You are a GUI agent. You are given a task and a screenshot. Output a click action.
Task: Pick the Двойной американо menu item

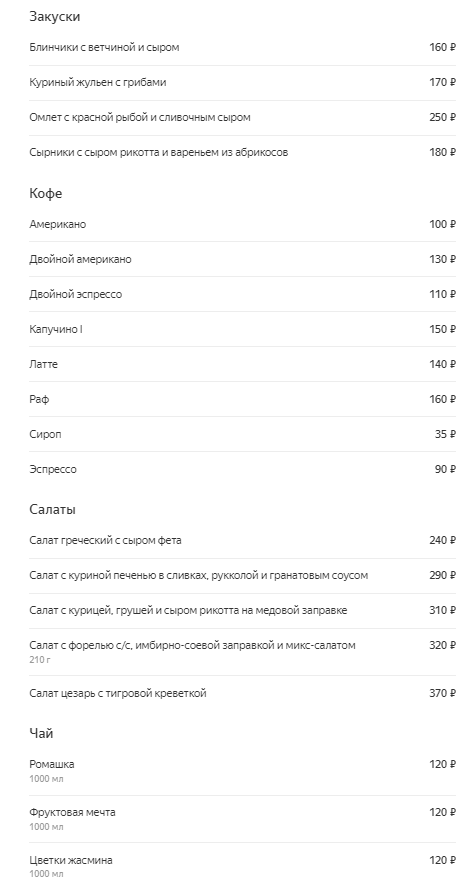pyautogui.click(x=242, y=260)
